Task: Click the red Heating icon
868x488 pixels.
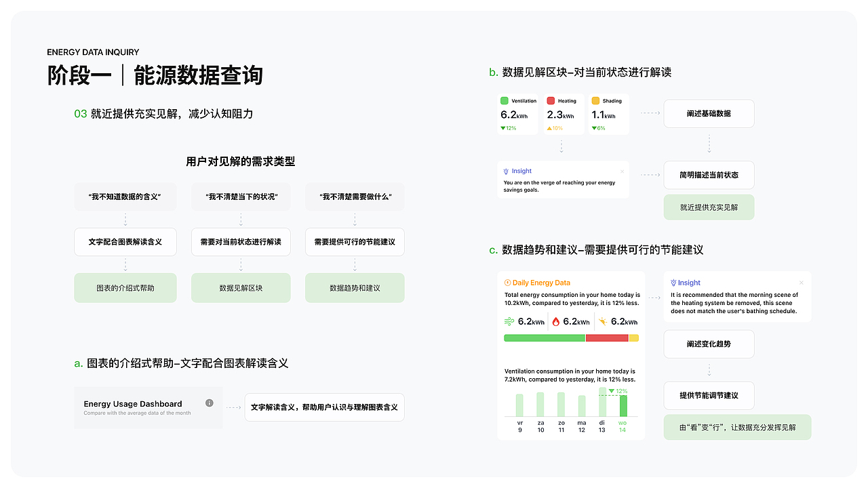Action: point(551,101)
